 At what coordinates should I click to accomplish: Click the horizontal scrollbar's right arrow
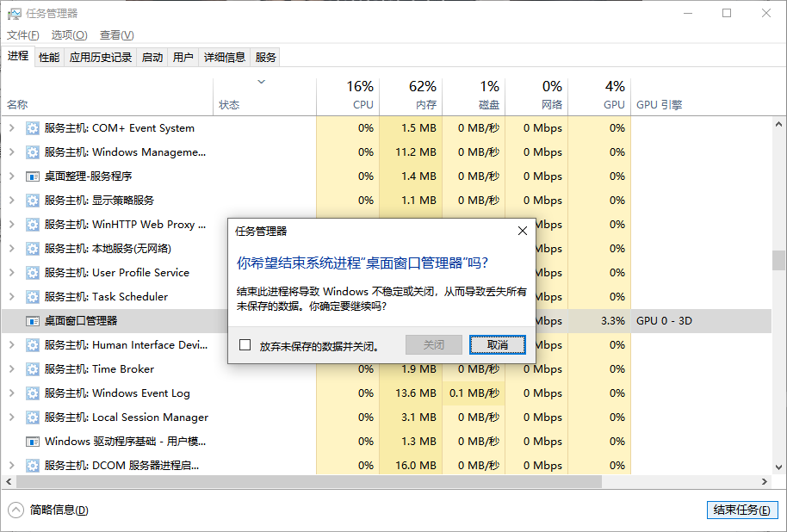tap(764, 481)
